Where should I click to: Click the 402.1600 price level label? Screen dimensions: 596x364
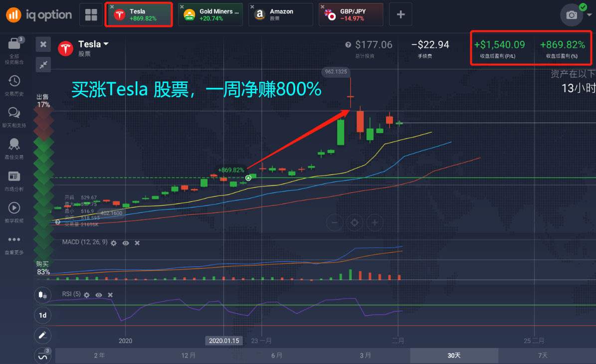pyautogui.click(x=111, y=213)
